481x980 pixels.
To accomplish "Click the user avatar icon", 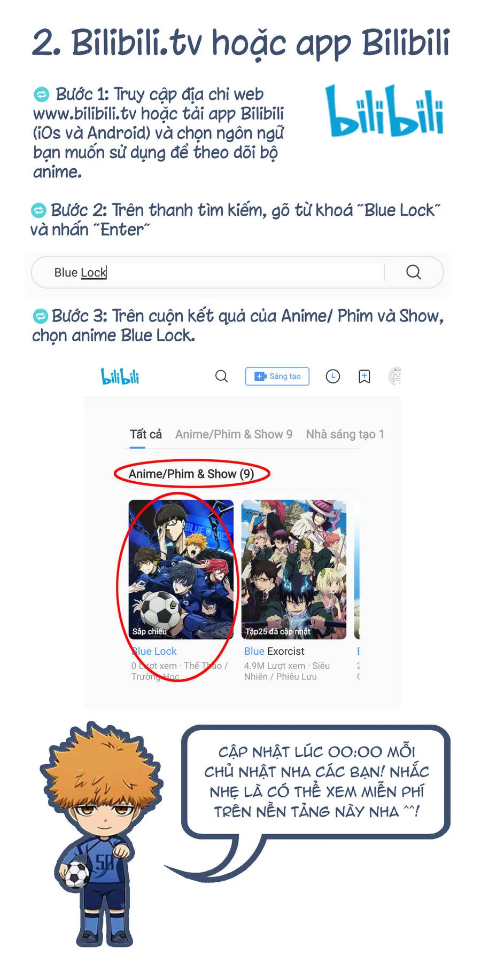I will click(x=394, y=377).
